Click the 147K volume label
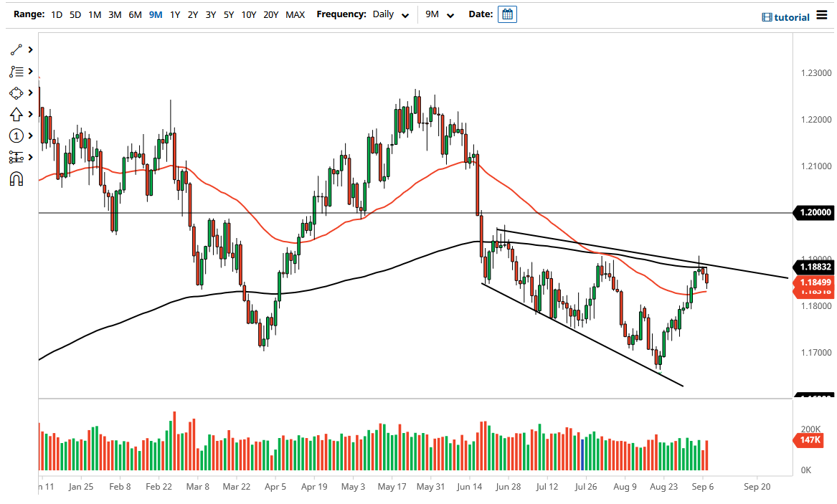Screen dimensions: 837x504 pos(813,440)
